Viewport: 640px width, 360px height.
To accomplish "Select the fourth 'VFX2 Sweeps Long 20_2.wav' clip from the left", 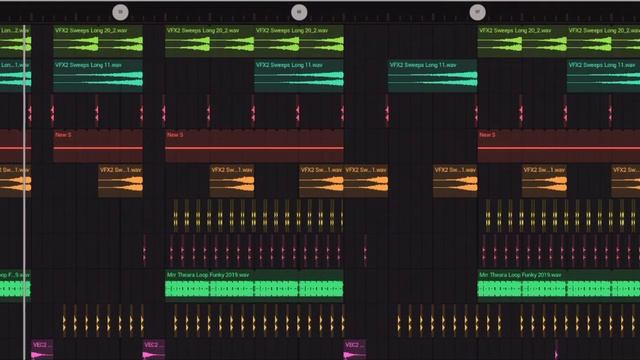I will (522, 41).
